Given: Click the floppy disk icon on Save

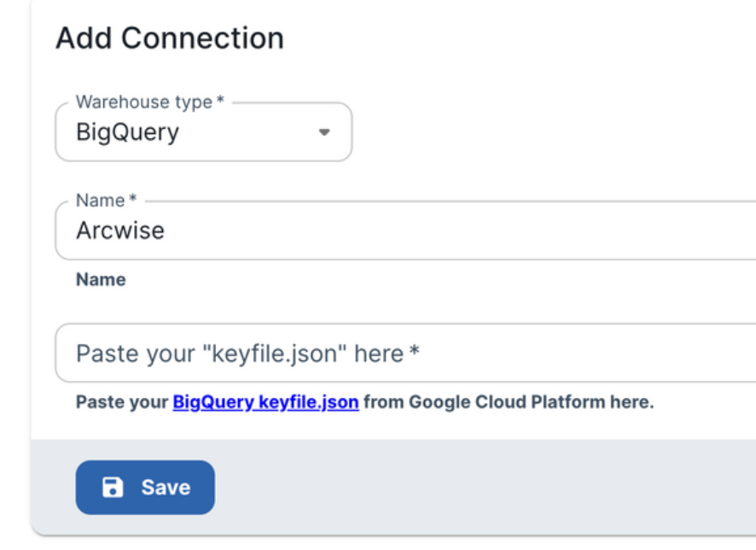Looking at the screenshot, I should [x=113, y=488].
